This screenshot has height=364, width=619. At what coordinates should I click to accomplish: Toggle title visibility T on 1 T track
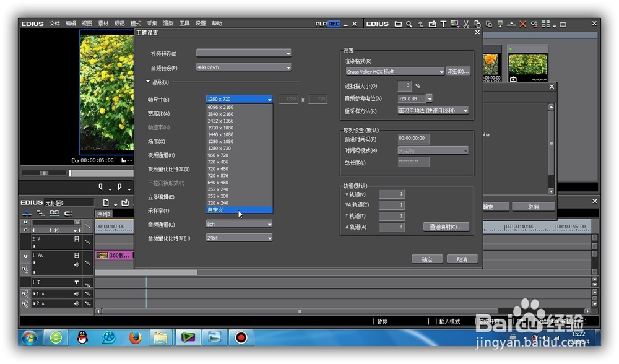(x=77, y=283)
